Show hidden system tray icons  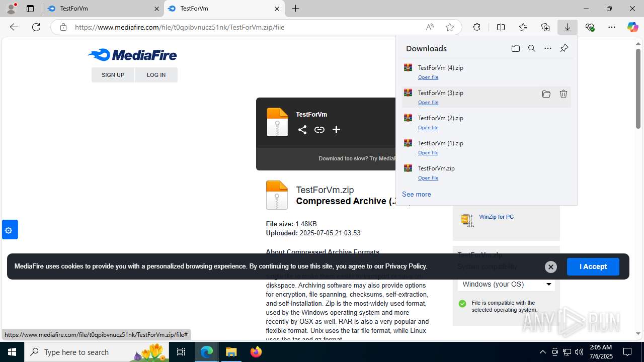542,352
